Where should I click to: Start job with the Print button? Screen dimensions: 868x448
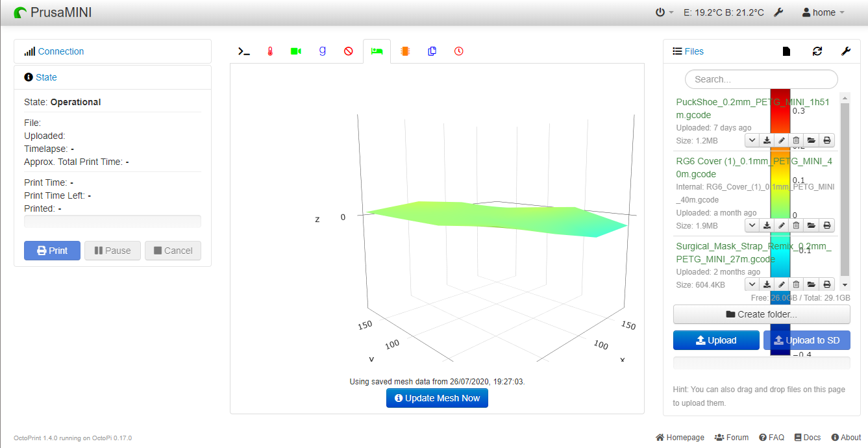tap(52, 251)
